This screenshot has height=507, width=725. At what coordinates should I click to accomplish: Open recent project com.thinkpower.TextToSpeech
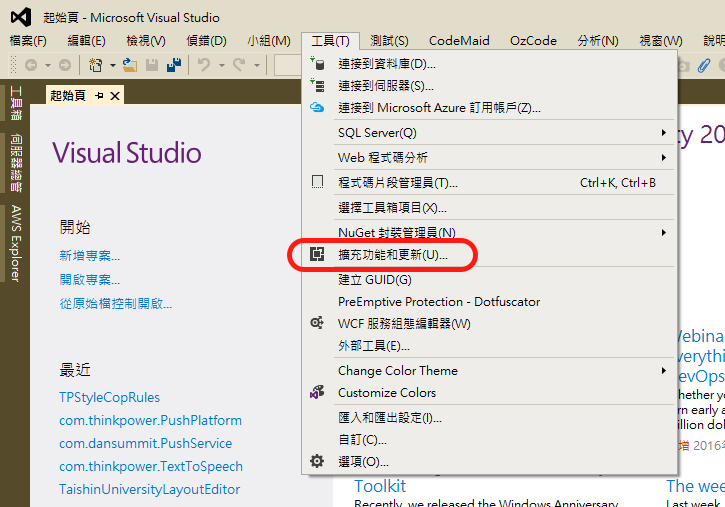[x=151, y=467]
